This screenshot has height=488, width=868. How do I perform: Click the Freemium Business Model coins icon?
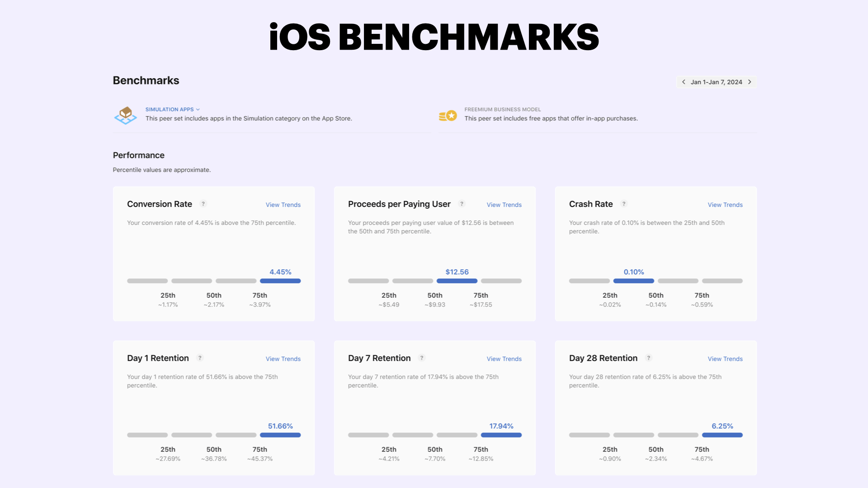point(448,116)
